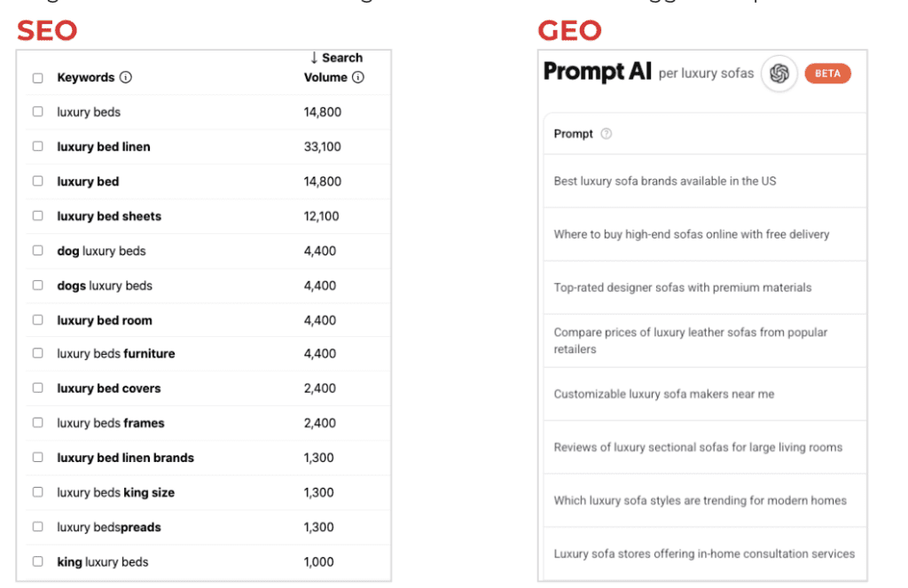Enable the luxury bed sheets checkbox

click(x=38, y=216)
